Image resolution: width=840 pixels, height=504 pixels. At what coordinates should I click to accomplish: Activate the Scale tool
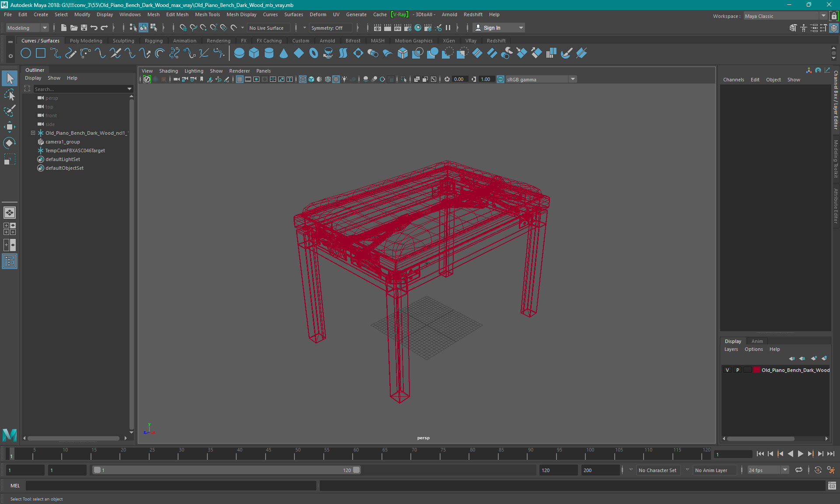(10, 159)
